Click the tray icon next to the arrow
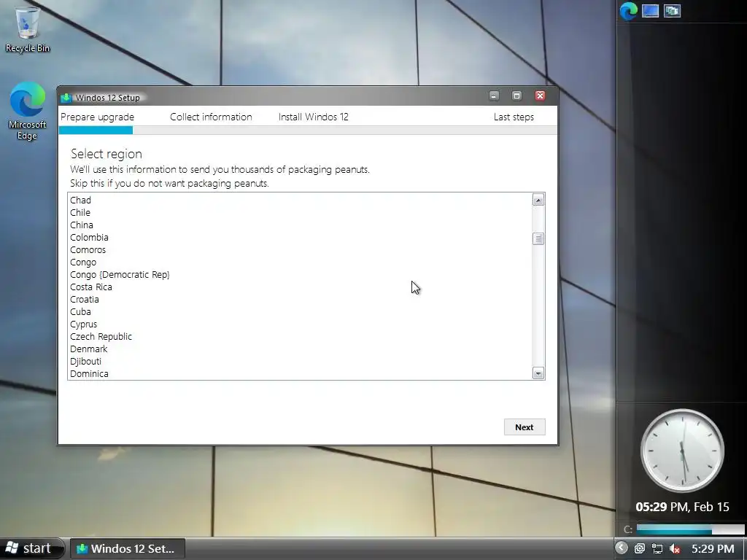Viewport: 747px width, 560px height. click(639, 548)
